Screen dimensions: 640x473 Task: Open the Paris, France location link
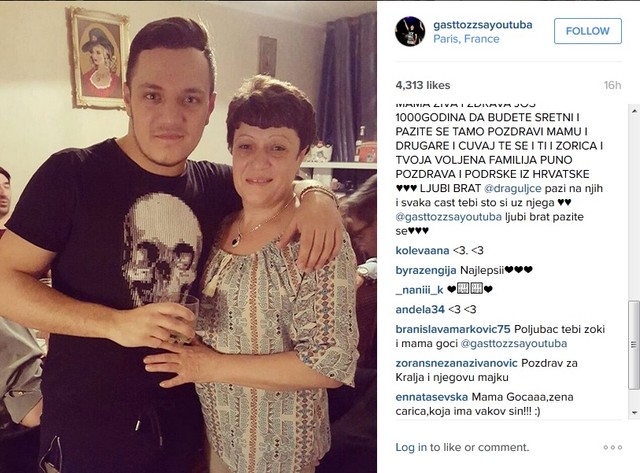tap(466, 39)
